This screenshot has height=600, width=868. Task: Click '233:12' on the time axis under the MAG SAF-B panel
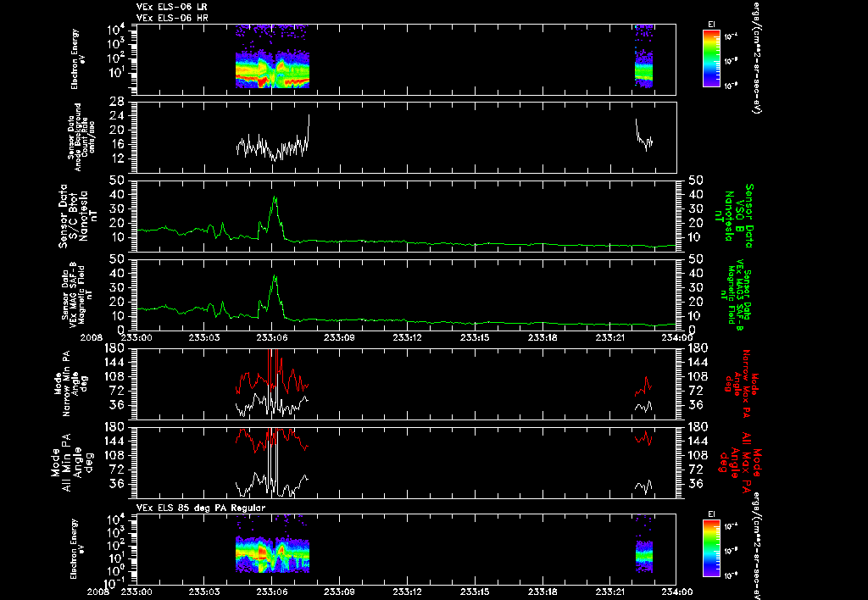tap(407, 337)
